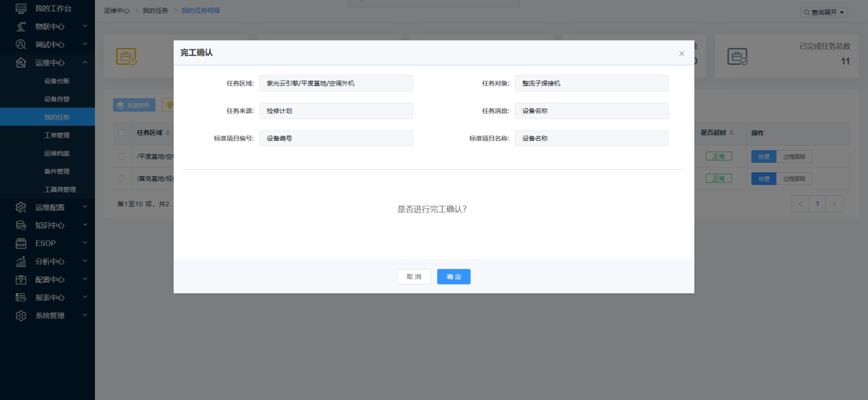Viewport: 868px width, 400px height.
Task: Click the 我的工作台 monitor icon
Action: (x=21, y=8)
